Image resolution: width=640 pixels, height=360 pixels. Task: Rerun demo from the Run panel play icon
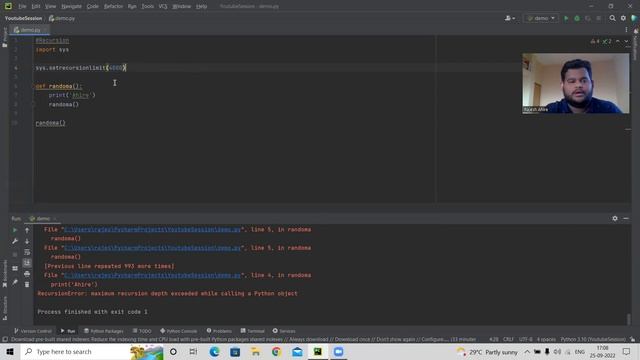(15, 230)
